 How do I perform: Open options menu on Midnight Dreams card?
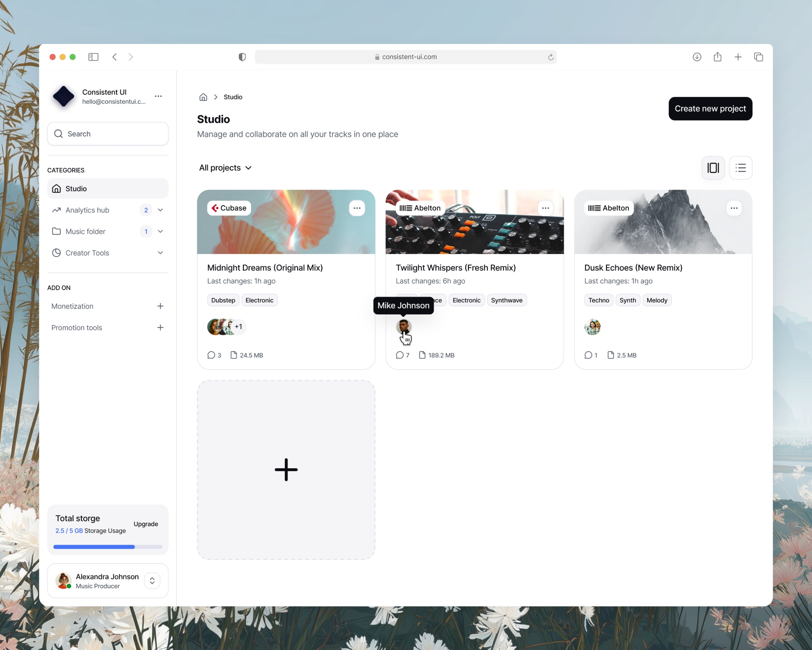tap(357, 208)
